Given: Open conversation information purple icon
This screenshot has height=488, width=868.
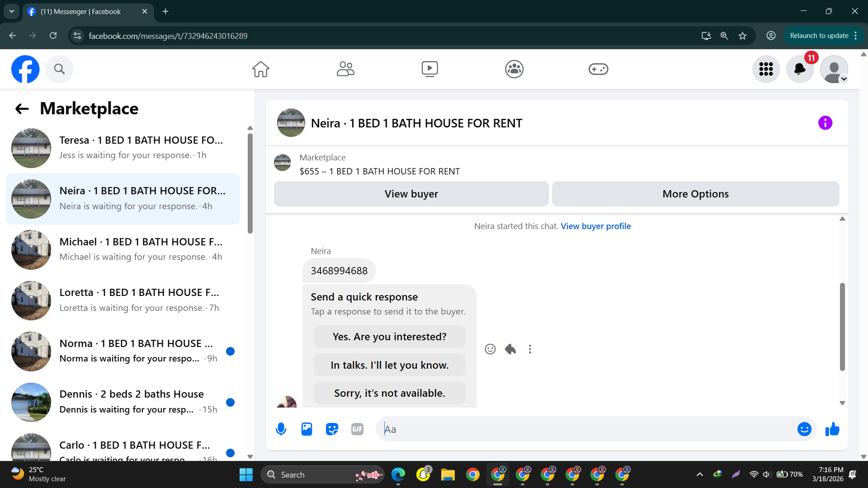Looking at the screenshot, I should tap(825, 123).
